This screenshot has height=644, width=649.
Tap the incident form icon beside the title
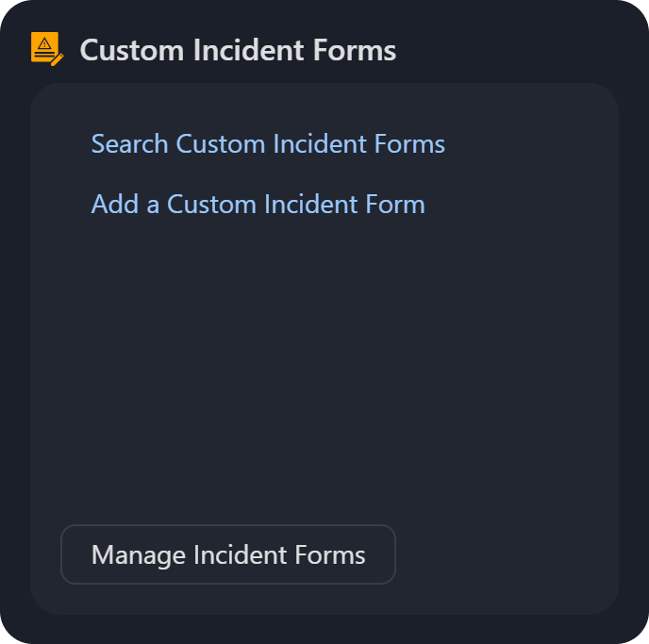(46, 48)
